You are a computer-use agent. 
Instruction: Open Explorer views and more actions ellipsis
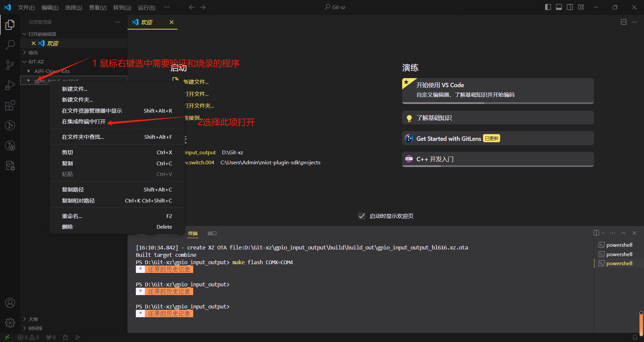pos(117,22)
